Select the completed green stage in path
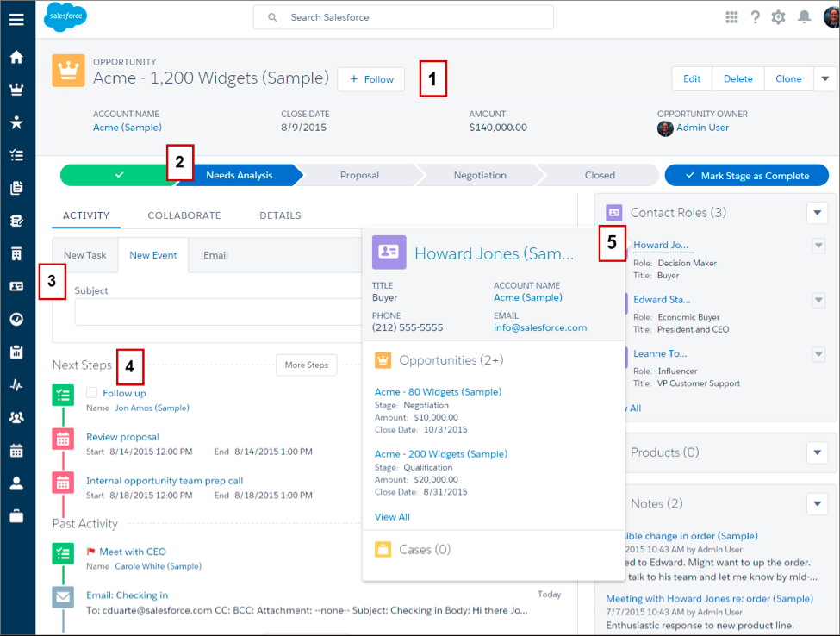 pyautogui.click(x=119, y=175)
